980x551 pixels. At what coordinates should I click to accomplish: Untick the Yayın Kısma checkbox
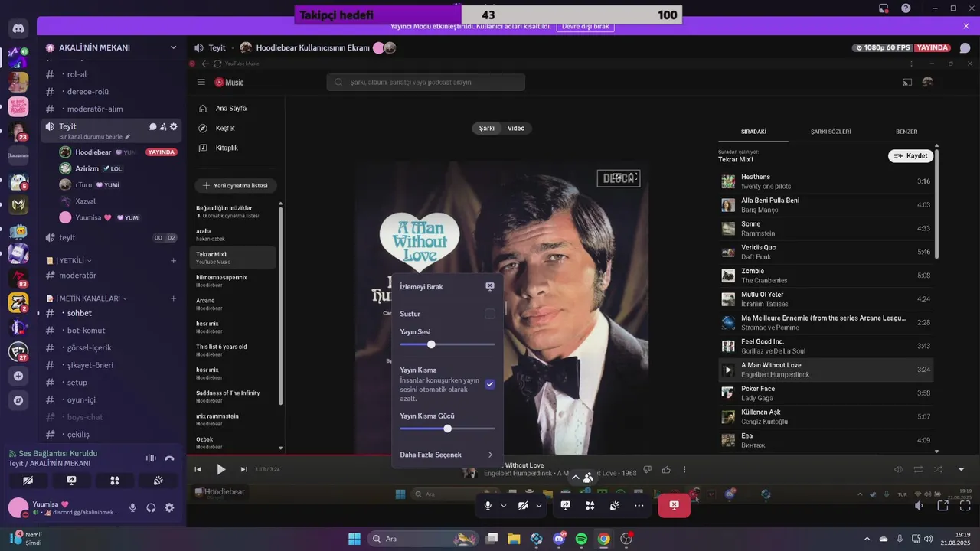click(490, 384)
